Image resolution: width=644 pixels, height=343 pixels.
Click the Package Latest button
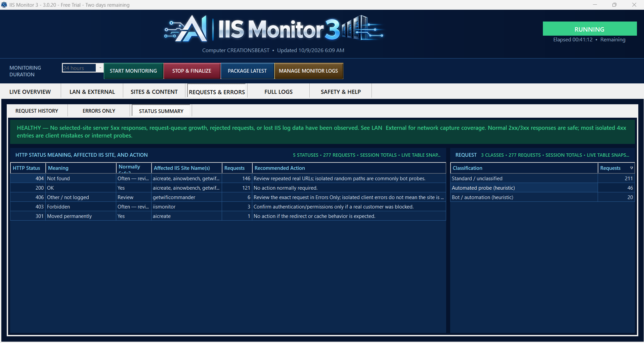tap(247, 71)
